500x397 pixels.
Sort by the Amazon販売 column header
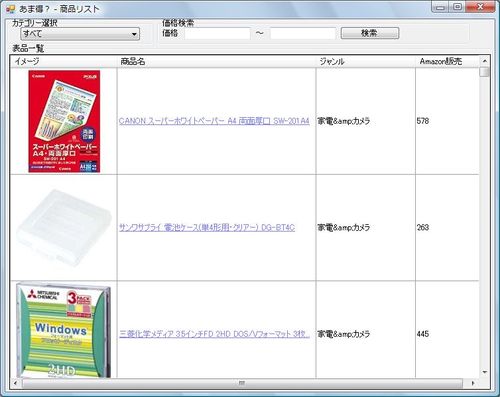pyautogui.click(x=447, y=61)
